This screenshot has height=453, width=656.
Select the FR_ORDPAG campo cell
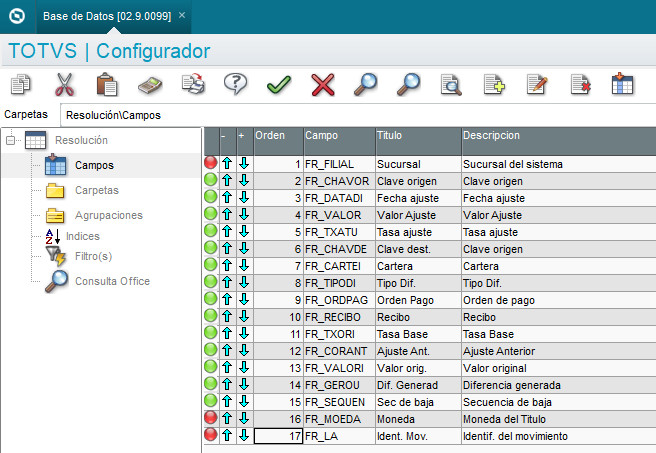[x=339, y=300]
